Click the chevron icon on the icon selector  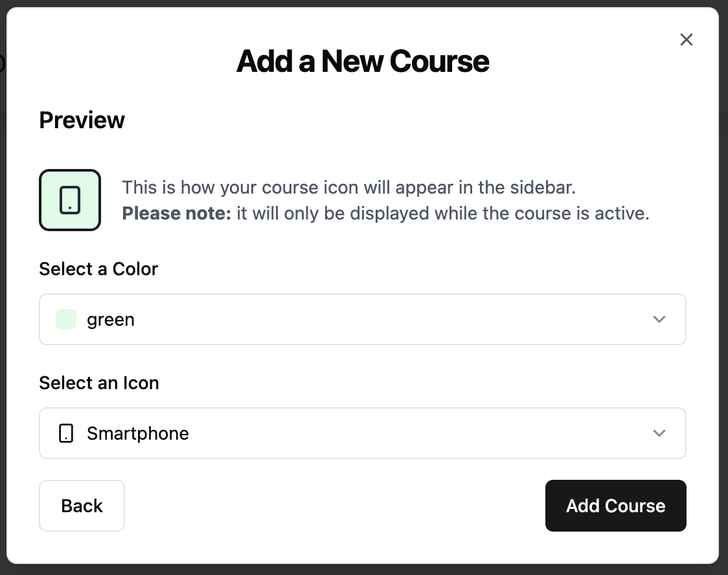[659, 433]
